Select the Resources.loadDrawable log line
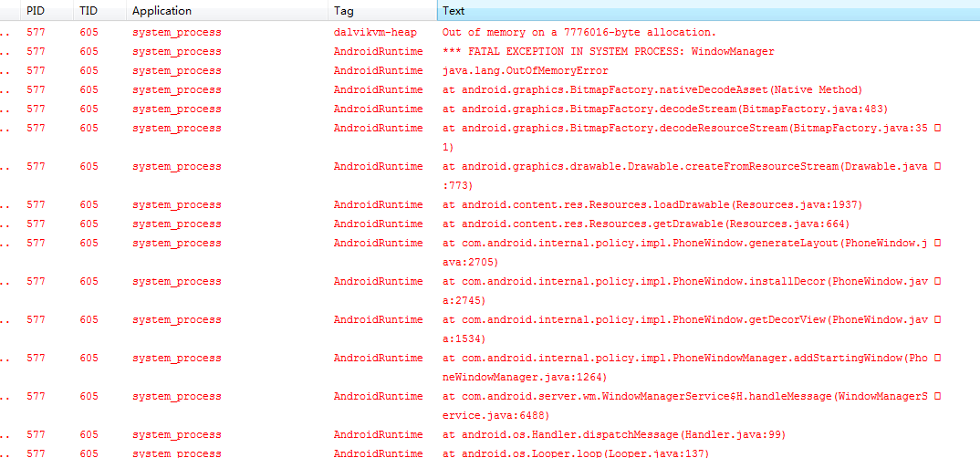Screen dimensions: 980x458 point(652,205)
